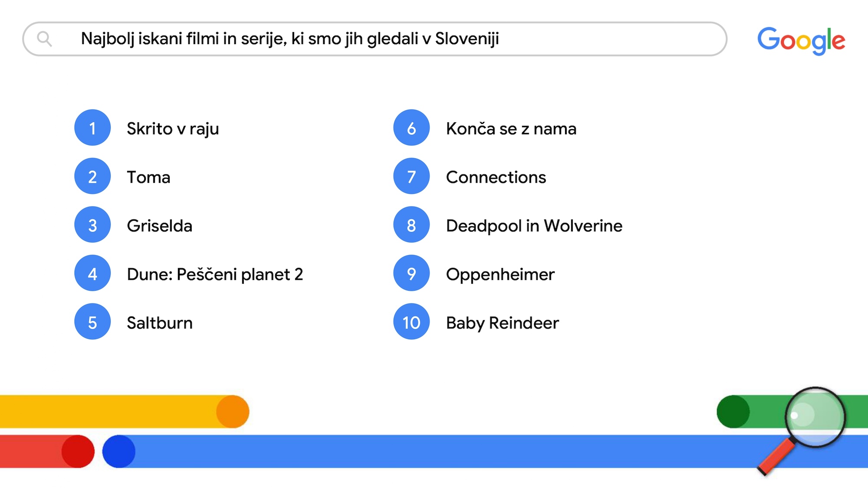Viewport: 868px width, 488px height.
Task: Click the "Saltburn" title
Action: point(159,323)
